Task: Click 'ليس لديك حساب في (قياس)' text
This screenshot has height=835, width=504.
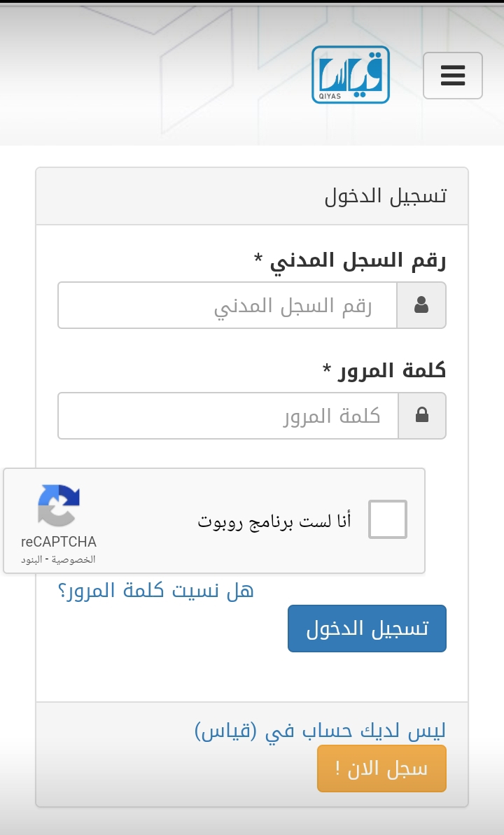Action: (320, 730)
